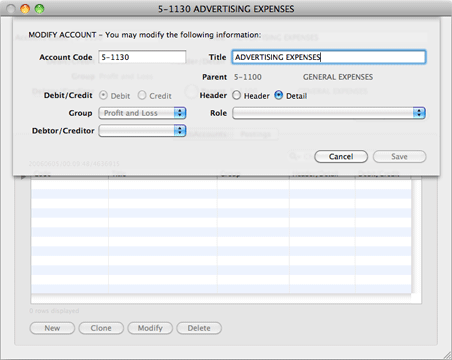Click the Save button
452x360 pixels.
pos(399,157)
